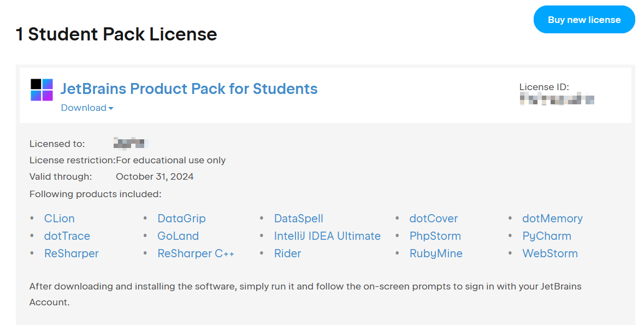Expand the Download dropdown
Screen dimensions: 644x325
pos(87,108)
